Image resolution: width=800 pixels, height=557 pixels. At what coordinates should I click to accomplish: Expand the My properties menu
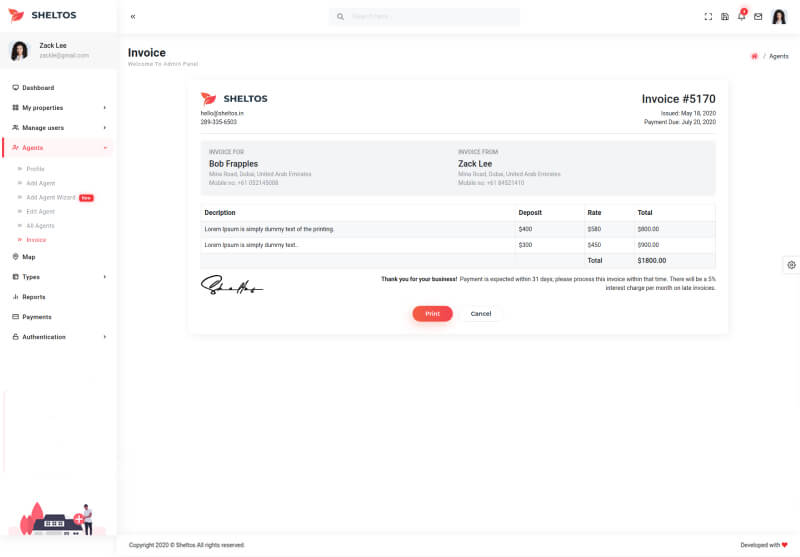pos(58,108)
